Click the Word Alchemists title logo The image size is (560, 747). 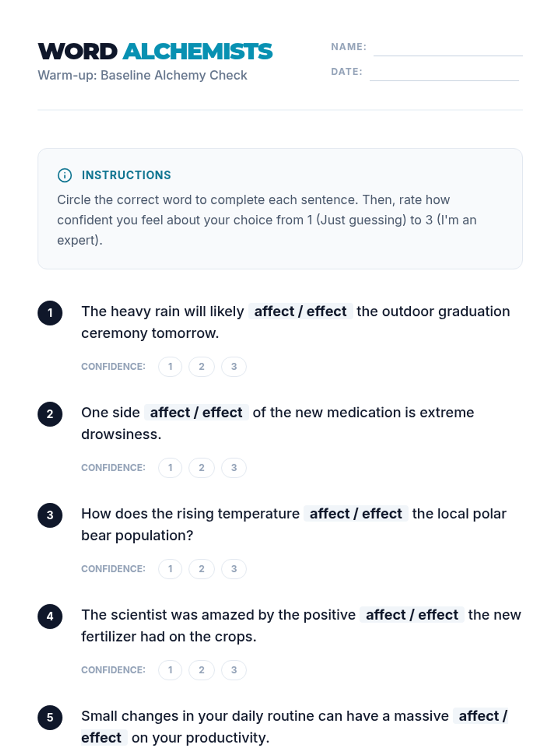coord(155,51)
